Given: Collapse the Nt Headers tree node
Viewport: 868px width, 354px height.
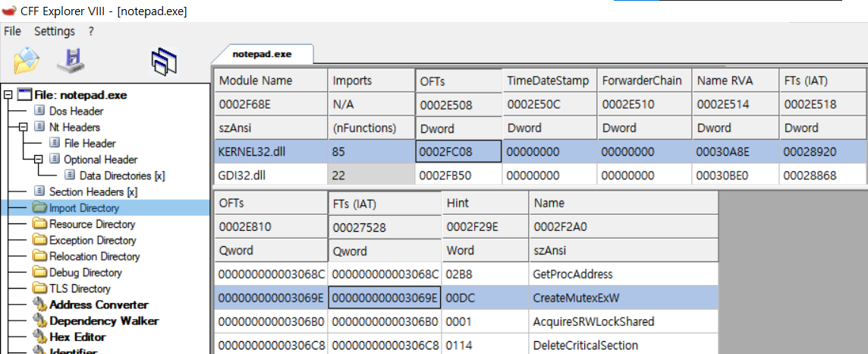Looking at the screenshot, I should point(23,127).
